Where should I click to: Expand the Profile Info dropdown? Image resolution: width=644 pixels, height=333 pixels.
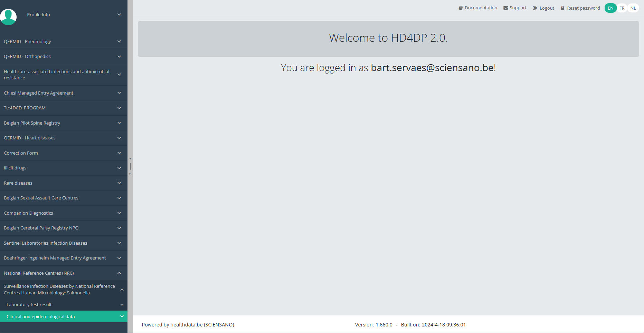coord(119,14)
